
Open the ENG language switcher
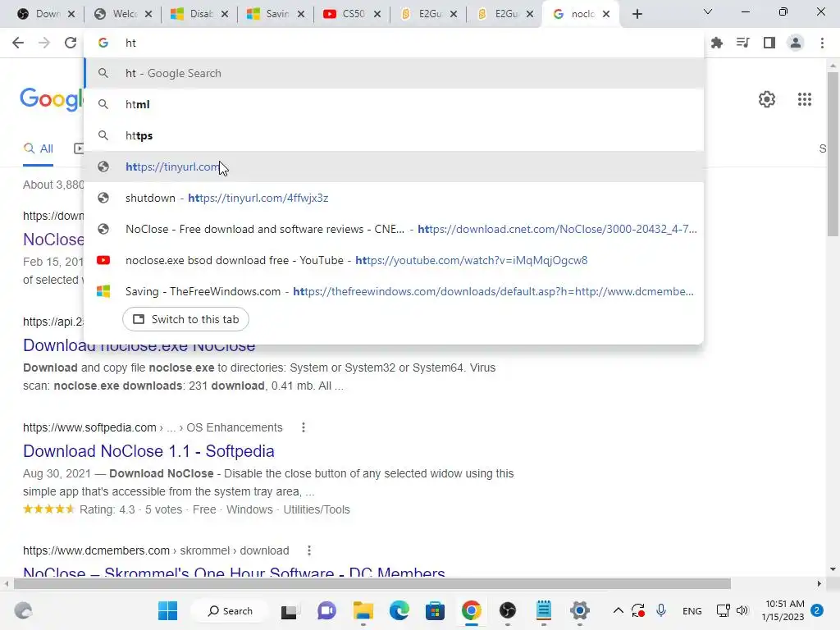pos(692,610)
